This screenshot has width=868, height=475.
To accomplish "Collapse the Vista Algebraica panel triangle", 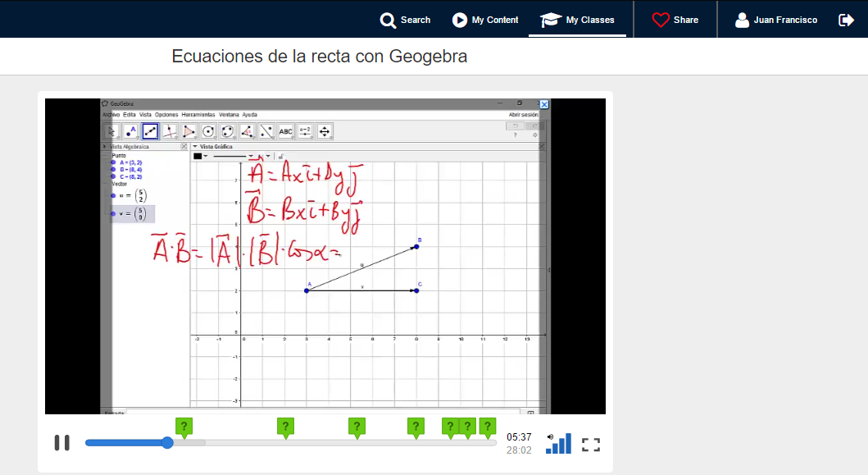I will [x=105, y=147].
